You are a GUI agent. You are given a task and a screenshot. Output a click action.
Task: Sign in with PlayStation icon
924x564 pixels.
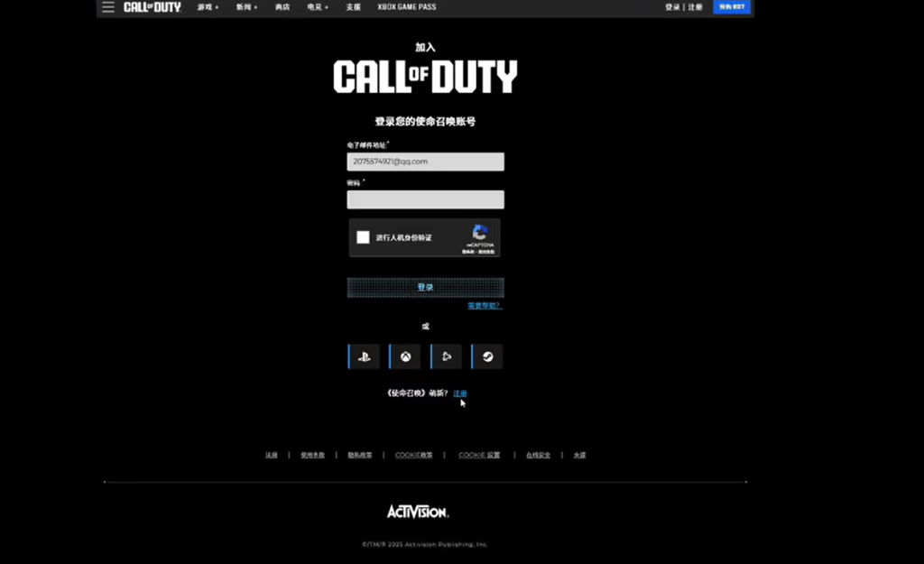(364, 356)
